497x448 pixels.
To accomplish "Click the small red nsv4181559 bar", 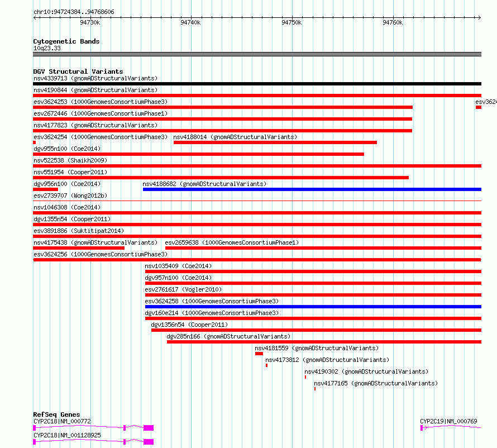I will 259,354.
